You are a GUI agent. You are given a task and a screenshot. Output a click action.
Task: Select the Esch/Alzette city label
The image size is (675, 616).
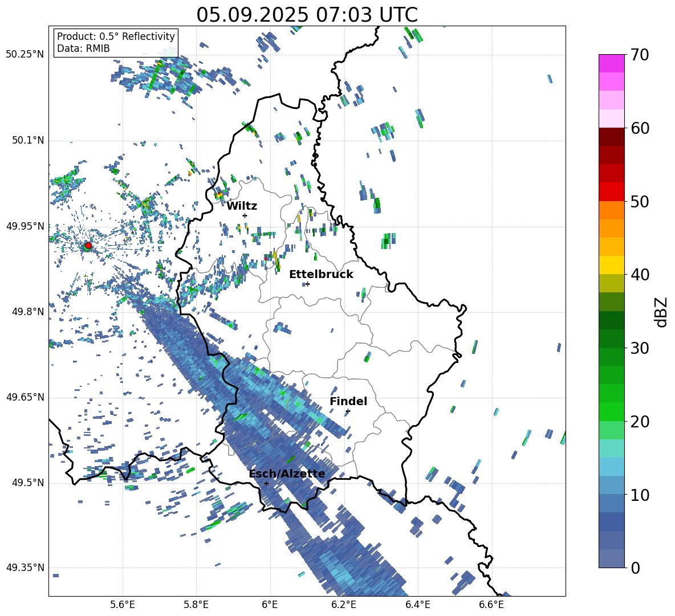click(x=287, y=474)
